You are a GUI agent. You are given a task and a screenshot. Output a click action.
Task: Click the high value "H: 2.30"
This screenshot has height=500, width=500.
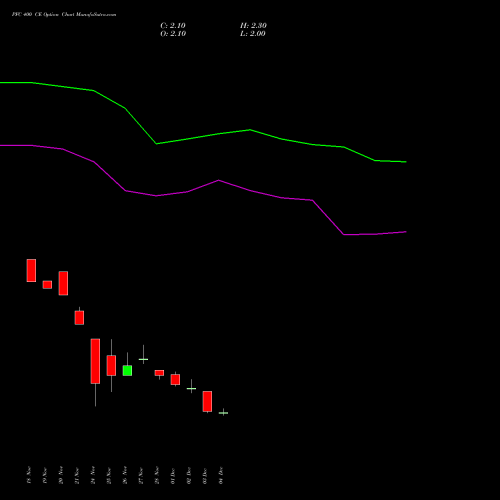(x=253, y=26)
